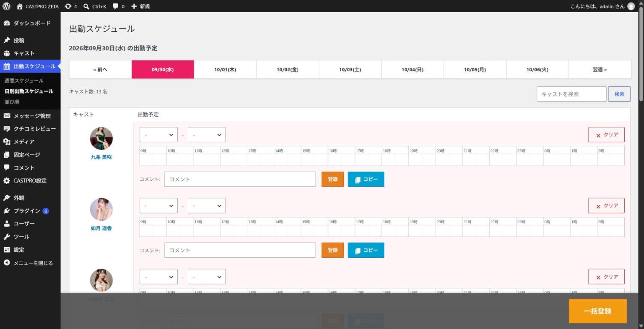The width and height of the screenshot is (644, 329).
Task: Go to ダッシュボード in the sidebar
Action: click(x=30, y=23)
